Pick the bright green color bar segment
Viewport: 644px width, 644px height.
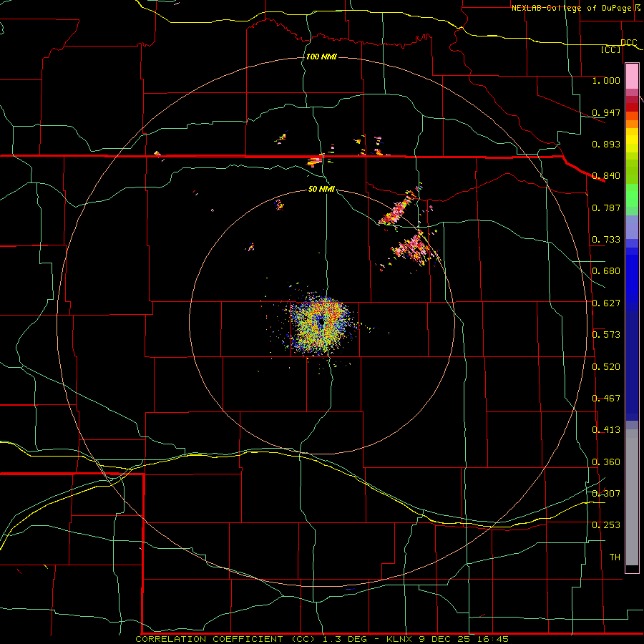pyautogui.click(x=632, y=195)
